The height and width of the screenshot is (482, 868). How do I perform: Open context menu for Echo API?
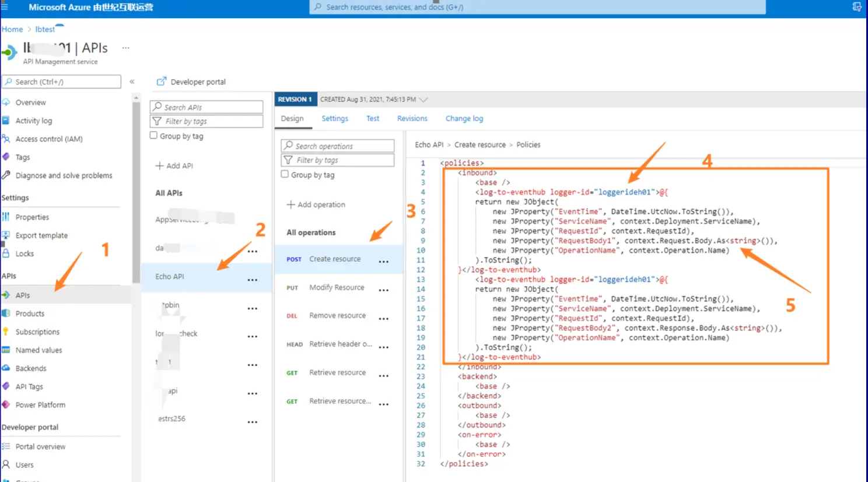click(x=253, y=280)
